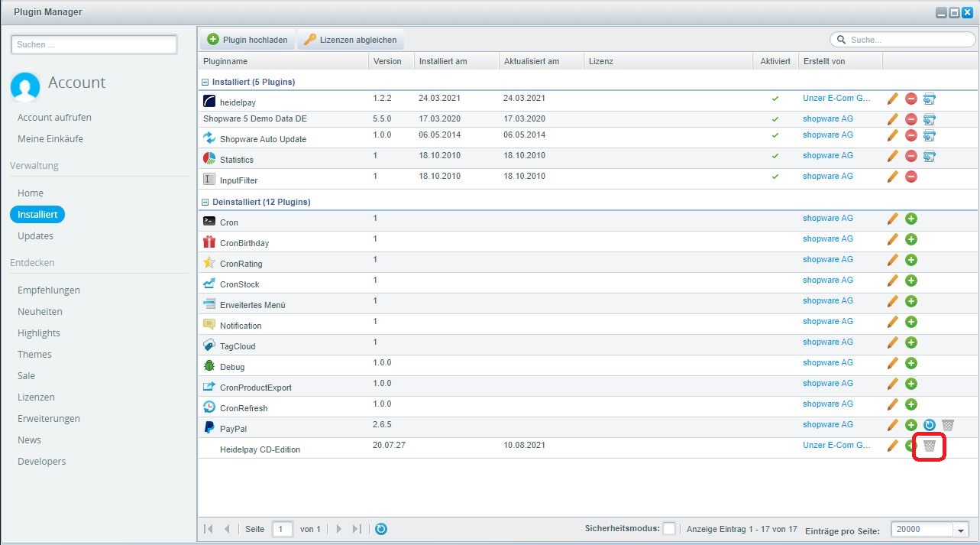Reinstall the Shopware Auto Update plugin

930,135
